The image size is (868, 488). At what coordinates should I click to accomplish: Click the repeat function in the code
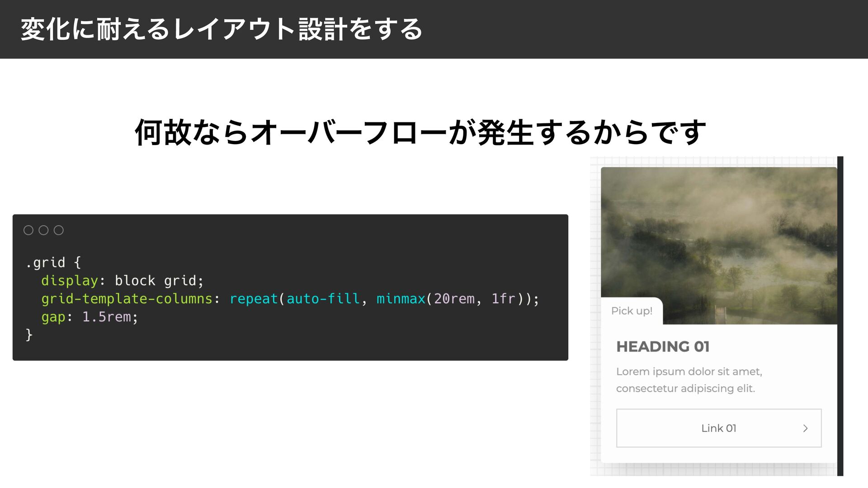click(x=254, y=299)
